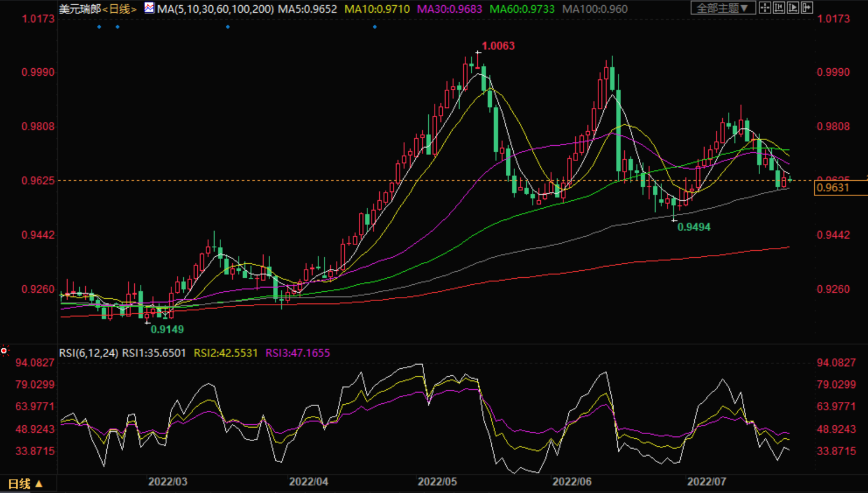The height and width of the screenshot is (493, 868).
Task: Click the 2022/05 date on time axis
Action: 437,482
